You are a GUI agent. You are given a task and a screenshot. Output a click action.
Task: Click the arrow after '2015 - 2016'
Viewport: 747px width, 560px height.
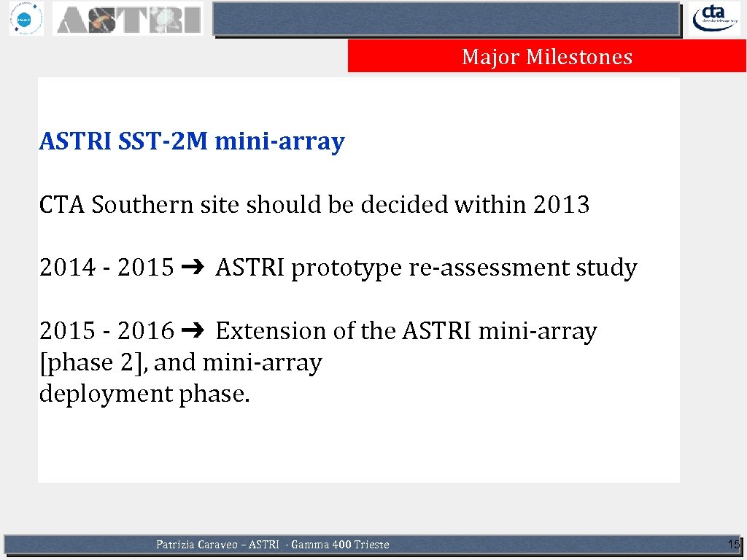click(193, 330)
